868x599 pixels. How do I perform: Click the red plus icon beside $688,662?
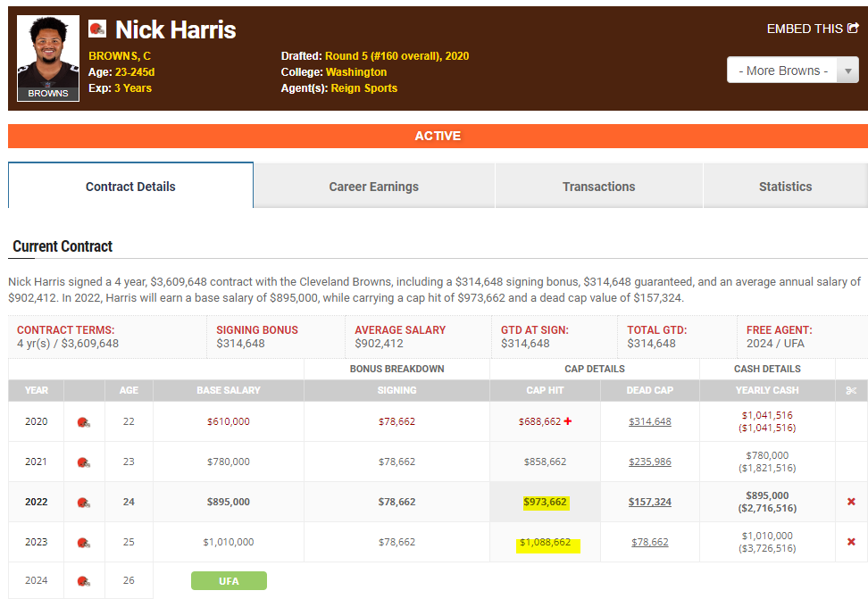click(x=568, y=421)
